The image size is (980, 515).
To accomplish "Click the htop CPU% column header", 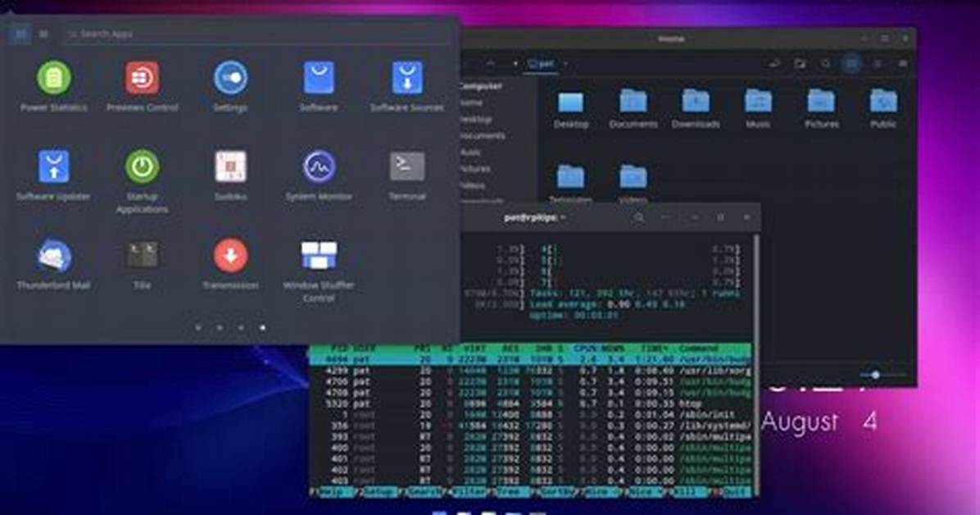I will coord(584,349).
